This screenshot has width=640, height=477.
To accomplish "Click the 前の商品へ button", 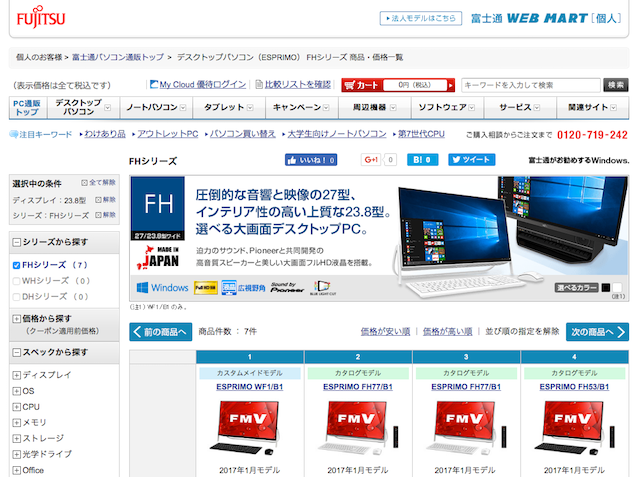I will tap(161, 332).
